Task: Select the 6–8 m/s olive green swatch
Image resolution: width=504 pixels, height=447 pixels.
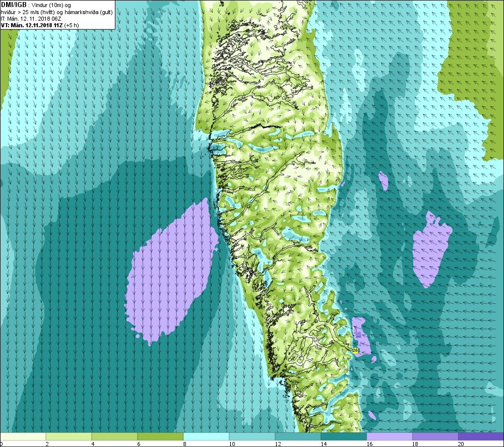Action: coord(160,436)
